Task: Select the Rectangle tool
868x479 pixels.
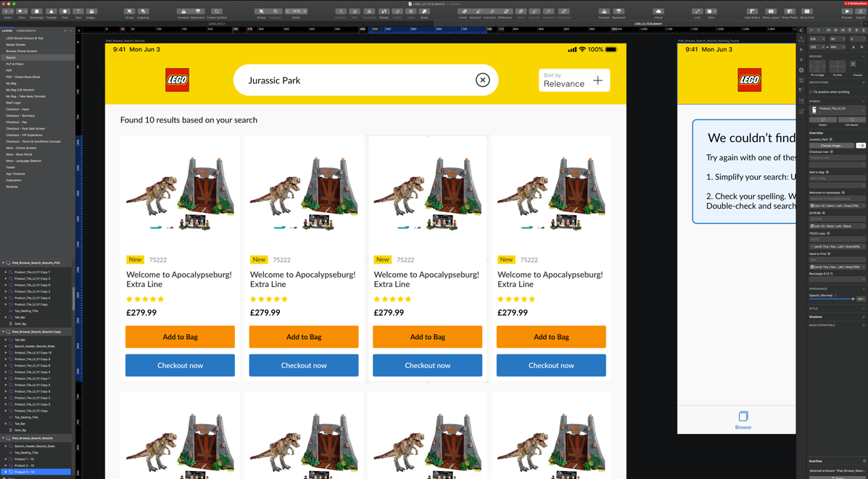Action: pos(36,12)
